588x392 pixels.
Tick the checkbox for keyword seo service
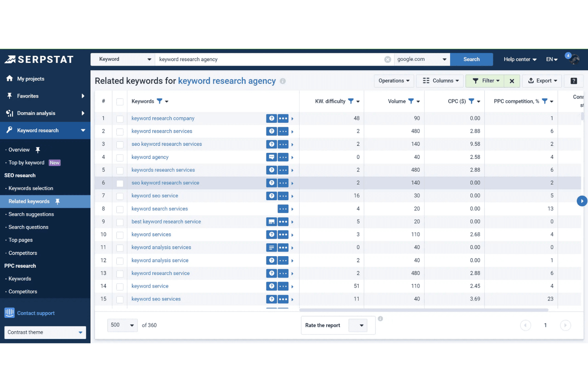pyautogui.click(x=120, y=196)
